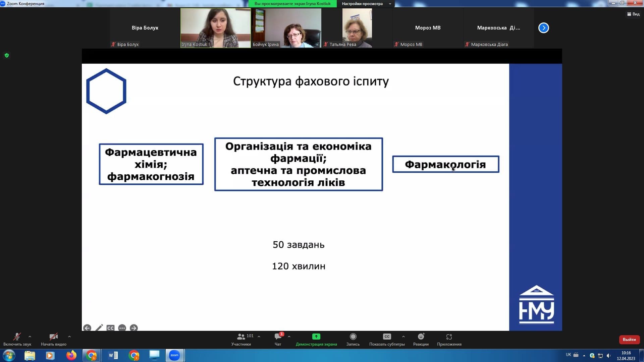Open the on-screen keyboard tray icon
This screenshot has height=362, width=644.
click(x=576, y=355)
